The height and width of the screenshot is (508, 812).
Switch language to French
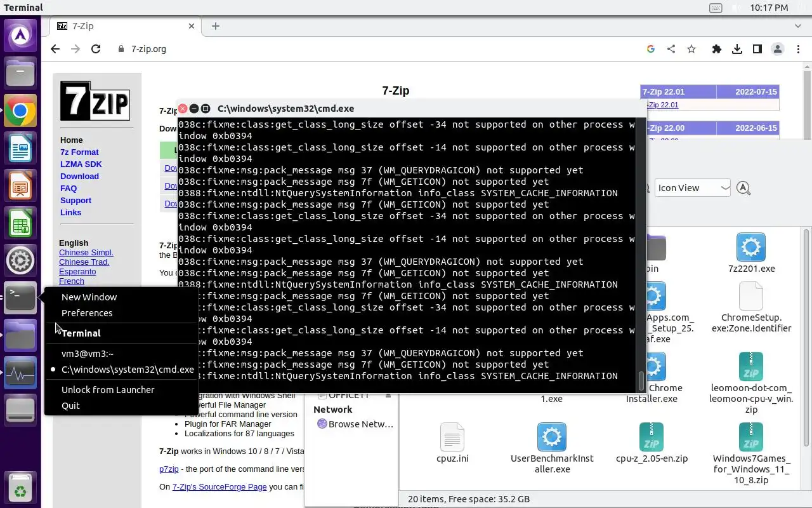(x=72, y=281)
